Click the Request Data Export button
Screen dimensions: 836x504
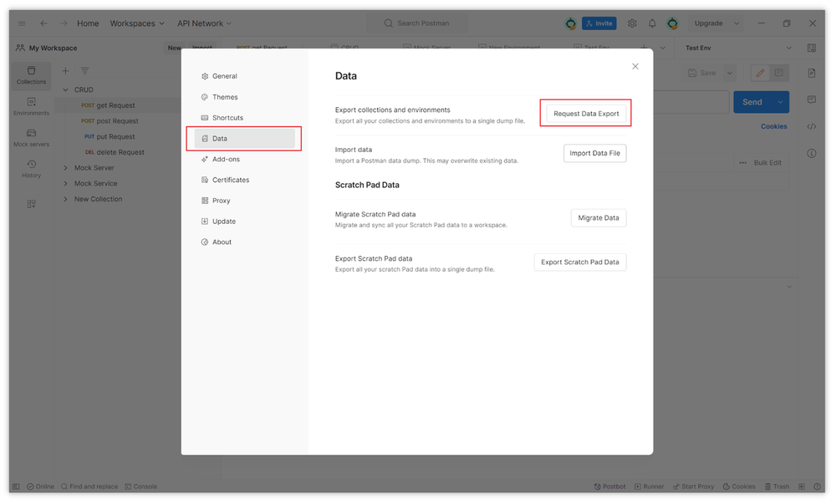[x=586, y=114]
